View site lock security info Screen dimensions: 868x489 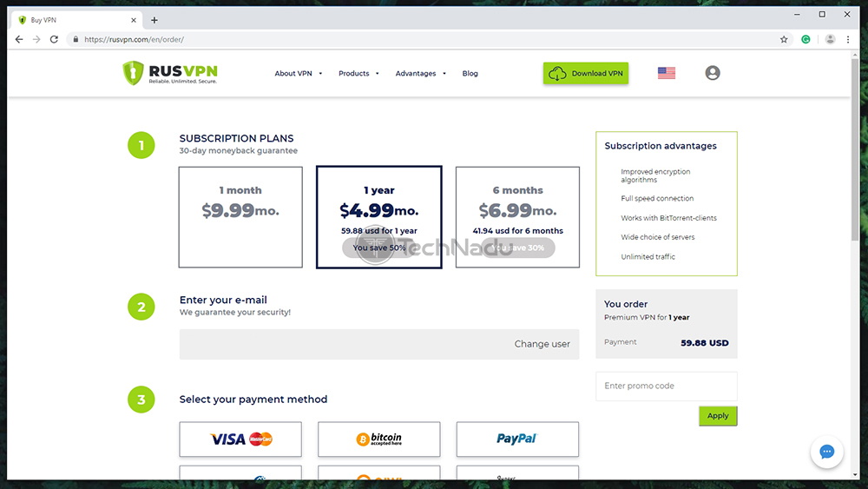coord(76,39)
